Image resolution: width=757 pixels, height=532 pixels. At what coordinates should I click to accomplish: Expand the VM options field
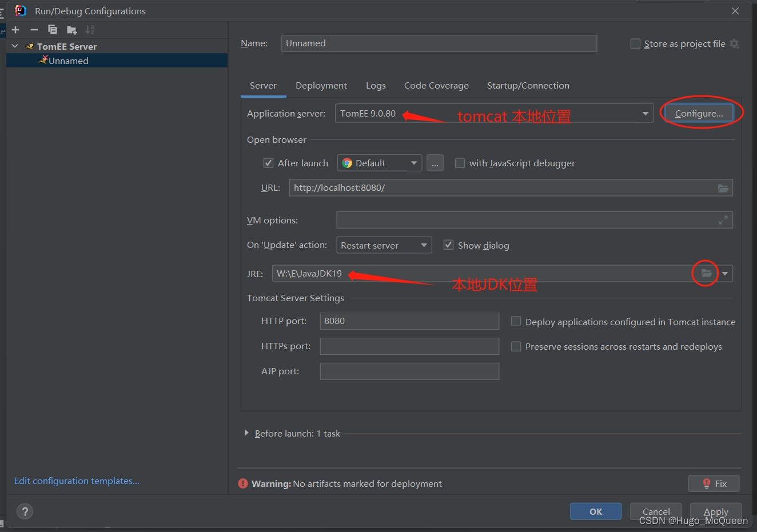pos(723,220)
